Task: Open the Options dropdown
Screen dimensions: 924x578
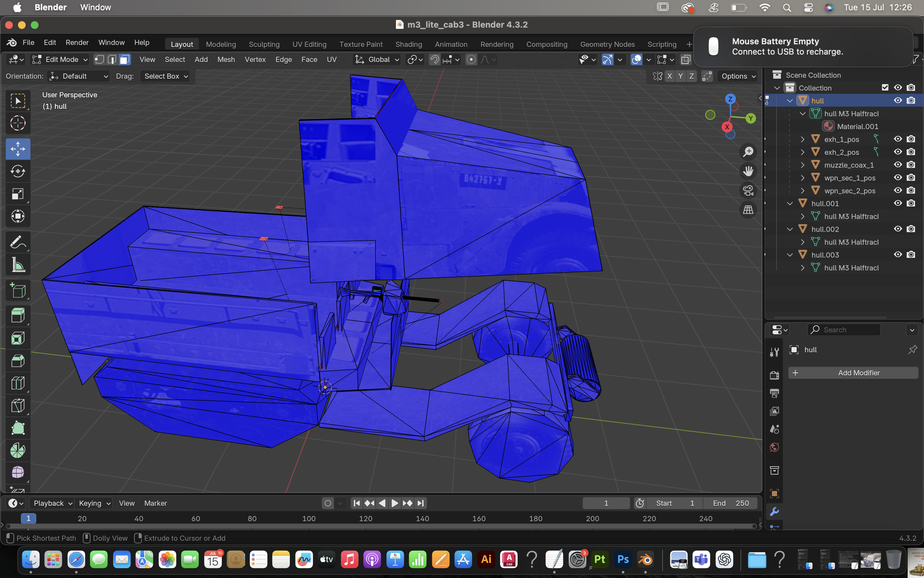Action: 738,76
